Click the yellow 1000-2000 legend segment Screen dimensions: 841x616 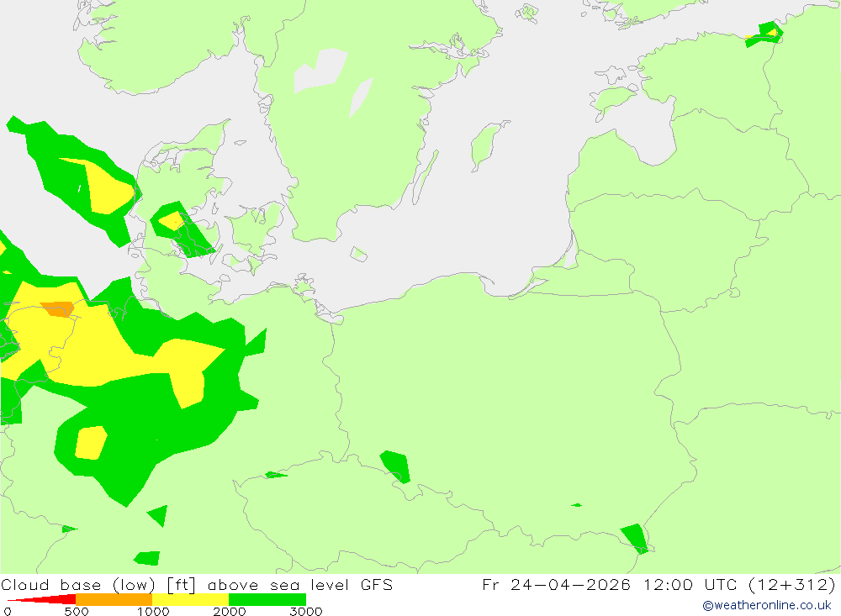190,599
